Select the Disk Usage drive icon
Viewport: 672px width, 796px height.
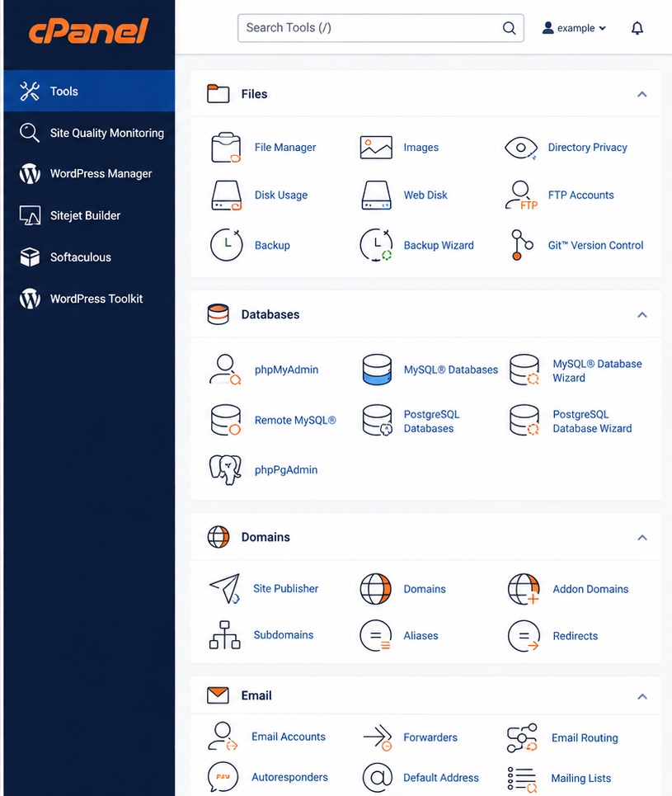pos(226,195)
